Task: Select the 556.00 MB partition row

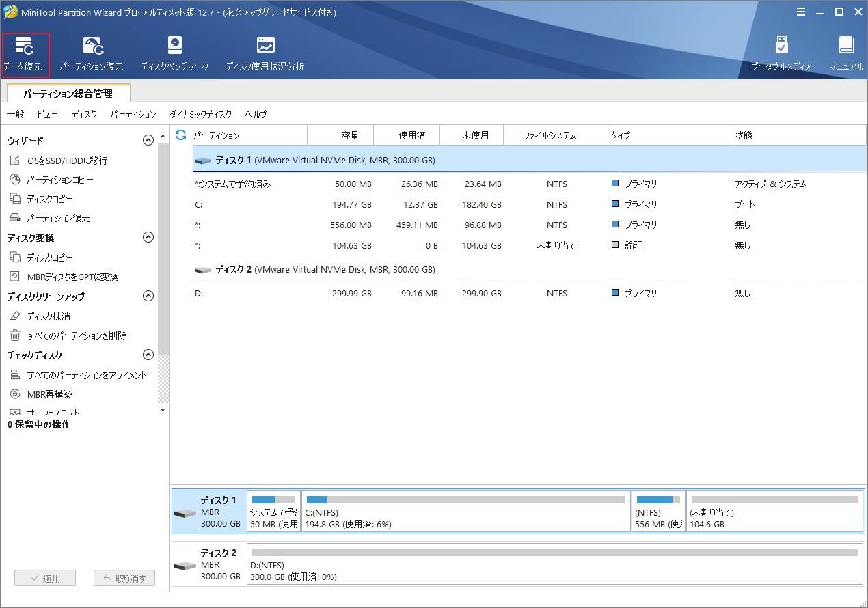Action: [x=529, y=225]
